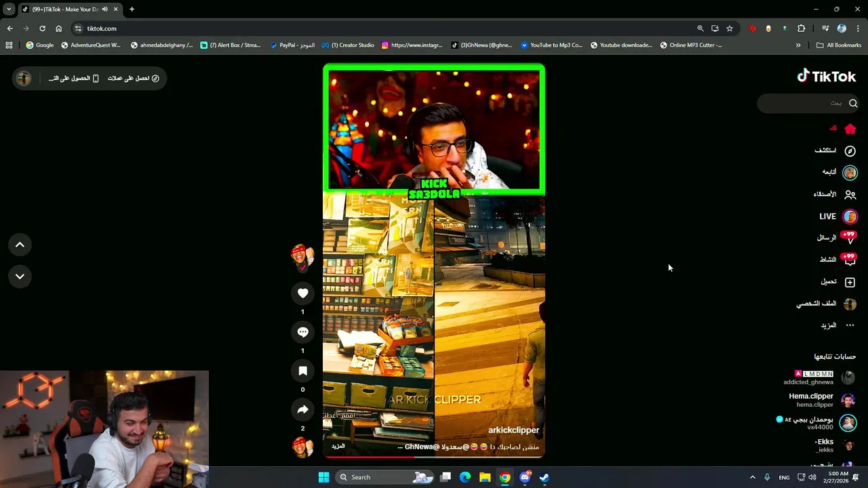
Task: Click the taskbar Search box
Action: (385, 477)
